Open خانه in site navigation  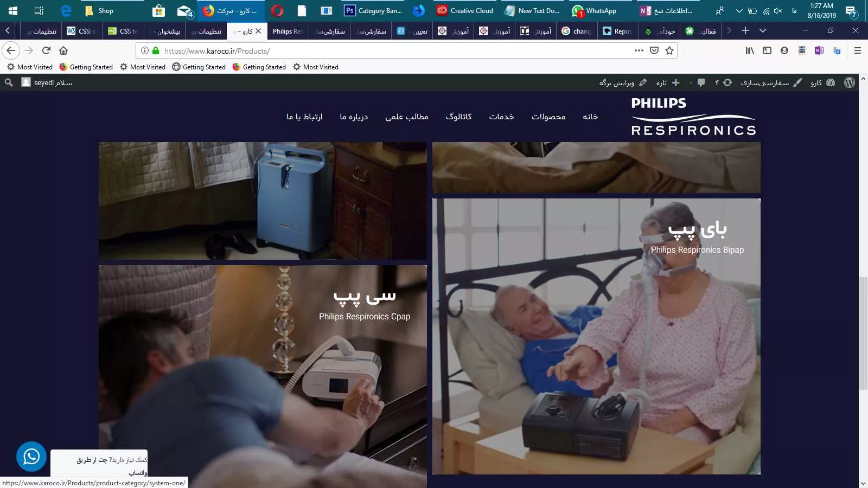point(590,117)
